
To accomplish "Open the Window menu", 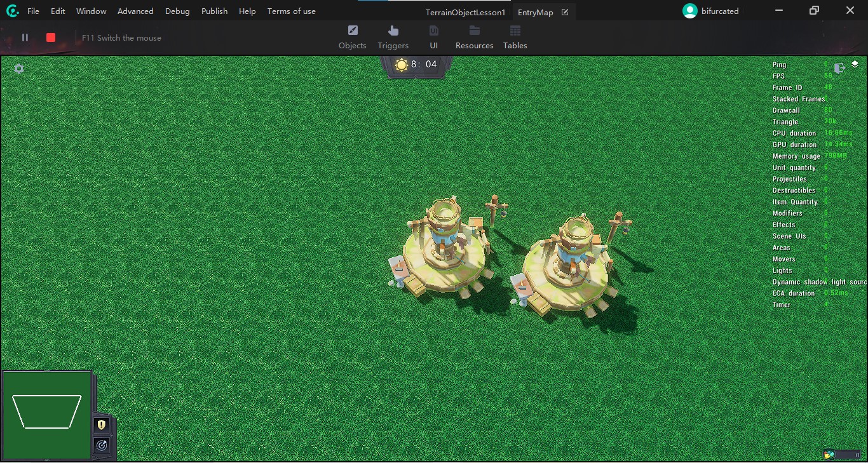I will 92,11.
